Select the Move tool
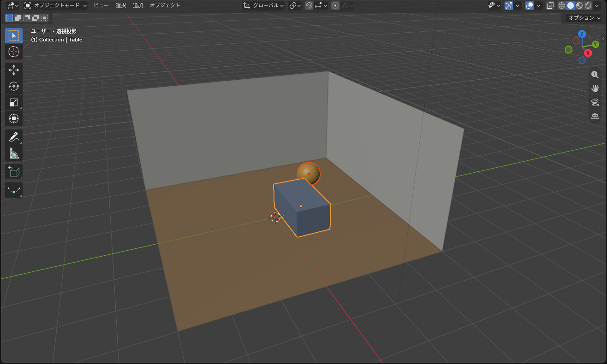The height and width of the screenshot is (364, 607). tap(14, 70)
